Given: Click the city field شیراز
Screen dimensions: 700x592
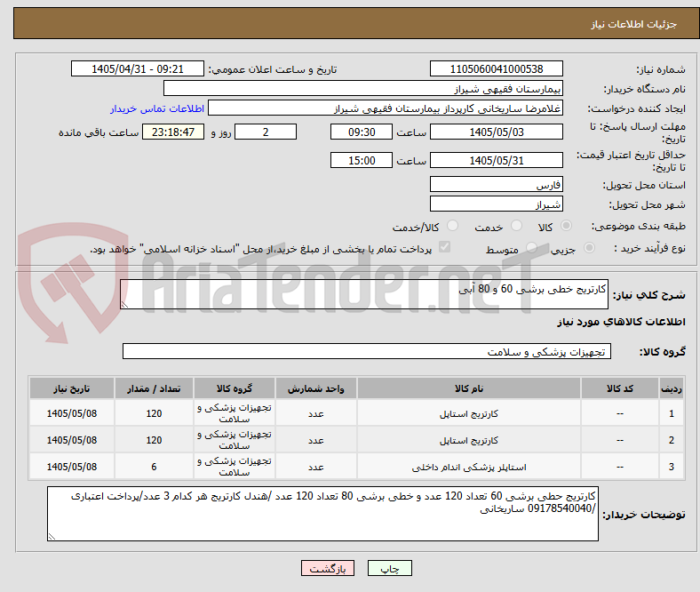Looking at the screenshot, I should (496, 204).
